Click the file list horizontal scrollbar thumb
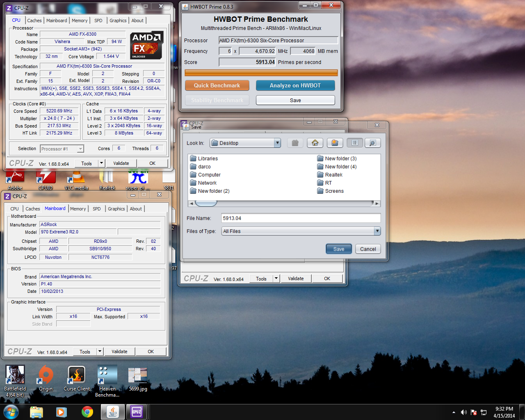This screenshot has height=420, width=525. click(205, 203)
